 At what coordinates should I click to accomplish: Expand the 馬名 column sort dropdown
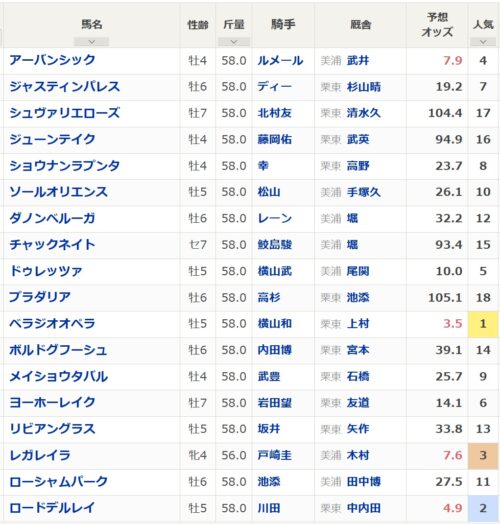coord(91,42)
